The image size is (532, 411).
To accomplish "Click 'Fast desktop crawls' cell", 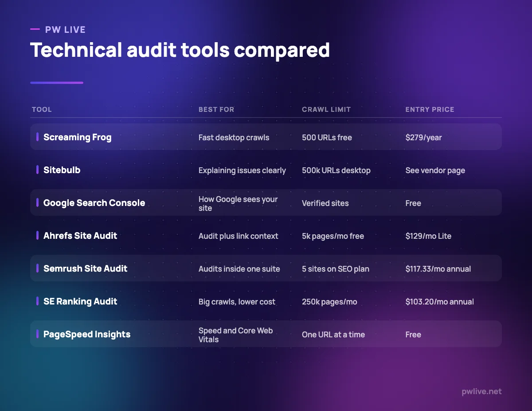I will (x=234, y=138).
